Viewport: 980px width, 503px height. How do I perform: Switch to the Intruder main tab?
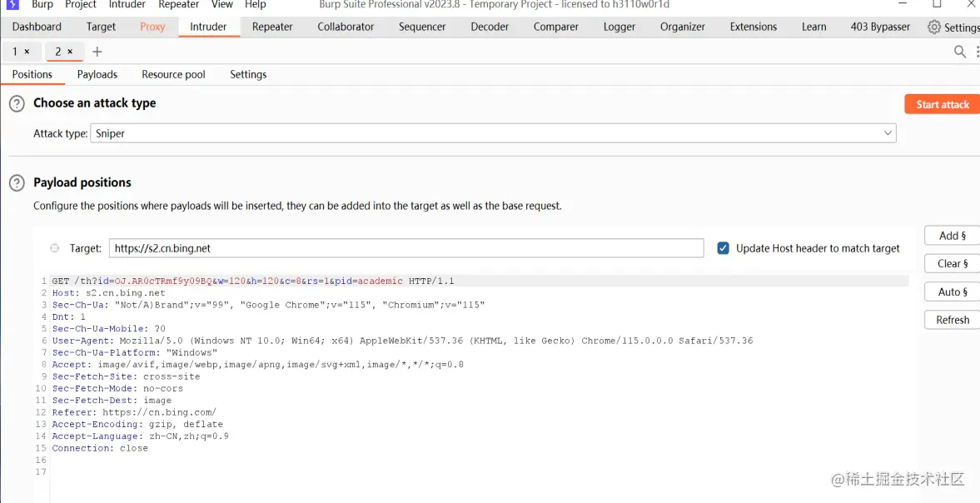(209, 27)
